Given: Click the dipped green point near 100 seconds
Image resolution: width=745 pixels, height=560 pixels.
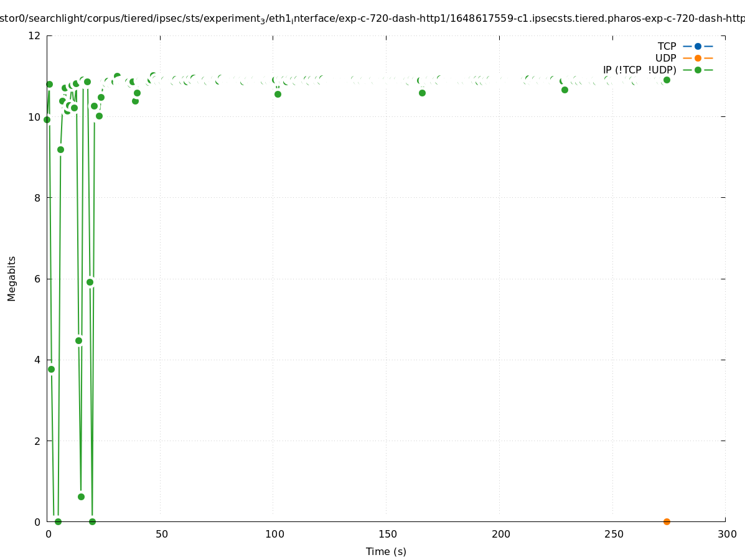Looking at the screenshot, I should click(x=278, y=94).
